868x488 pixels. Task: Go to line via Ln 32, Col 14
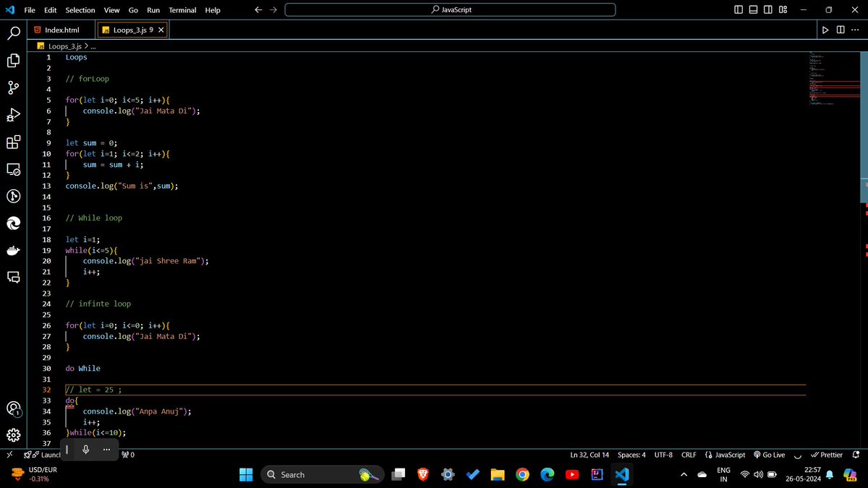pyautogui.click(x=590, y=455)
